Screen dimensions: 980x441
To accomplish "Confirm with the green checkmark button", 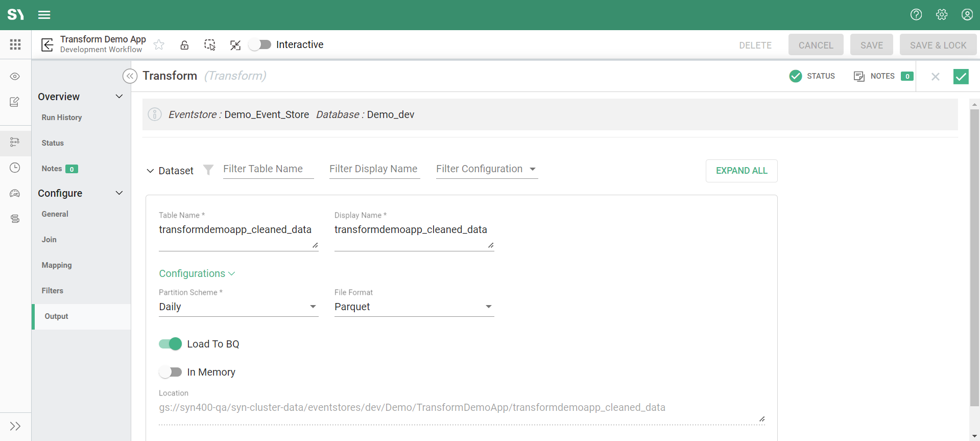I will (961, 77).
